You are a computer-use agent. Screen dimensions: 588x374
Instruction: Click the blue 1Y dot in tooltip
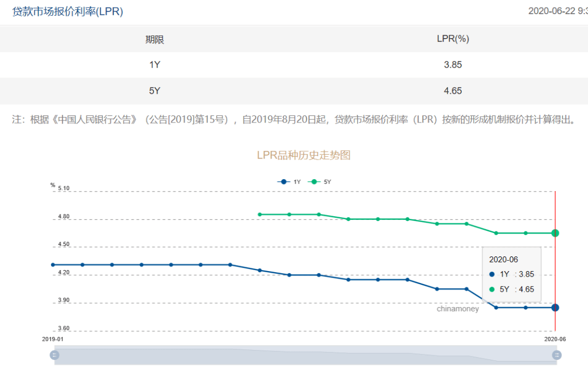click(x=492, y=274)
